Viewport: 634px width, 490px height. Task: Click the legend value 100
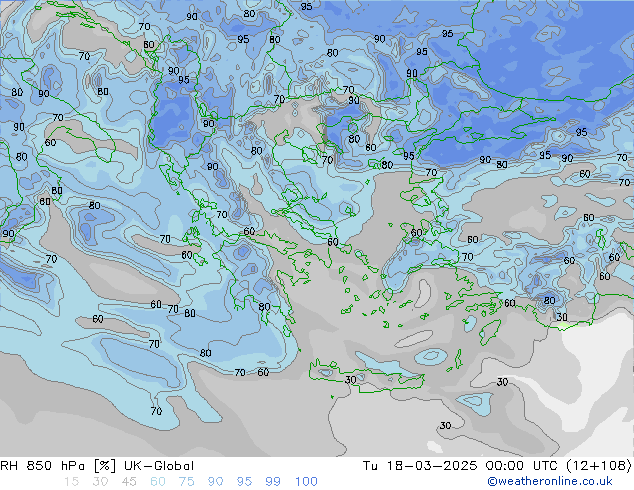click(306, 482)
